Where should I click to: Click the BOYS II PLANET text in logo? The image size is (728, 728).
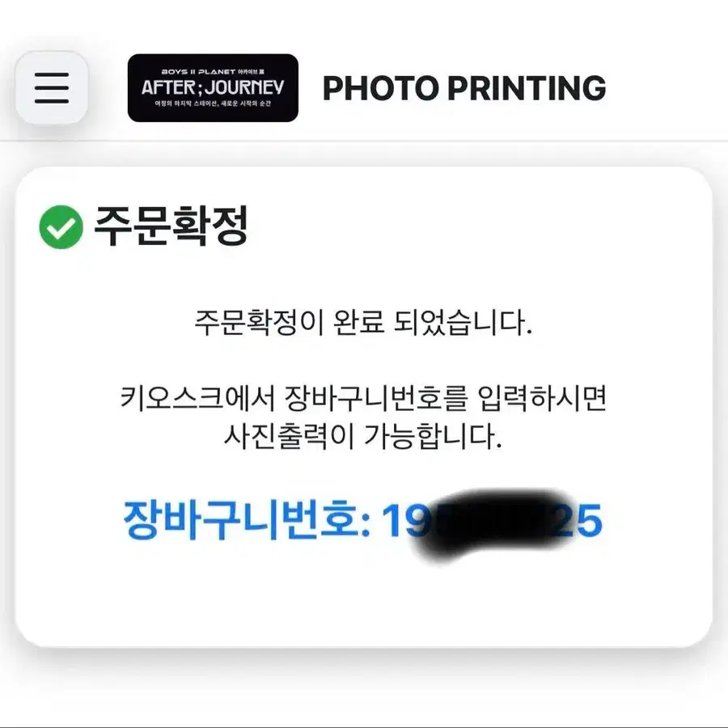tap(198, 72)
